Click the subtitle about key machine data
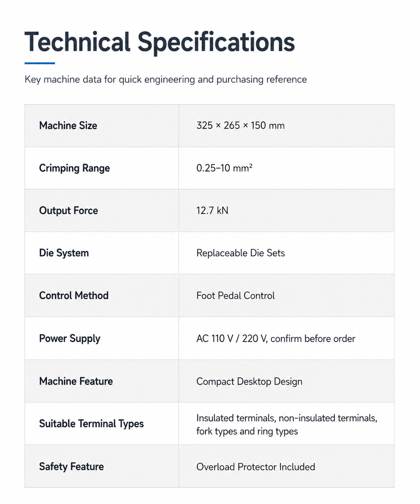This screenshot has width=420, height=504. click(166, 80)
